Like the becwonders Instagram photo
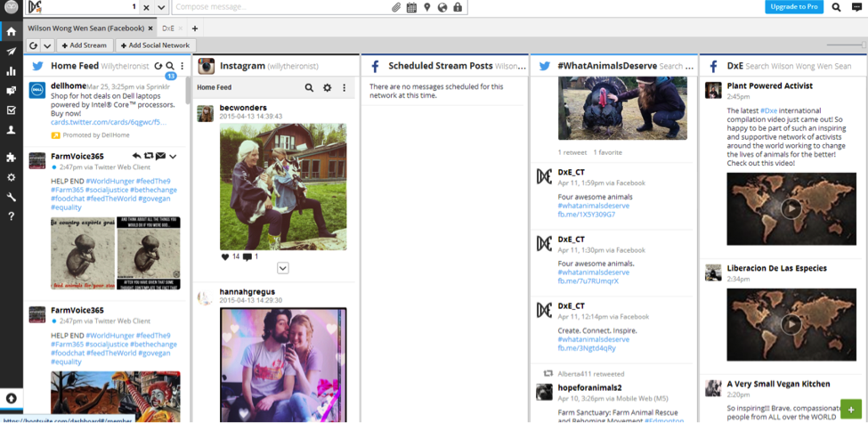The width and height of the screenshot is (868, 423). click(x=224, y=256)
